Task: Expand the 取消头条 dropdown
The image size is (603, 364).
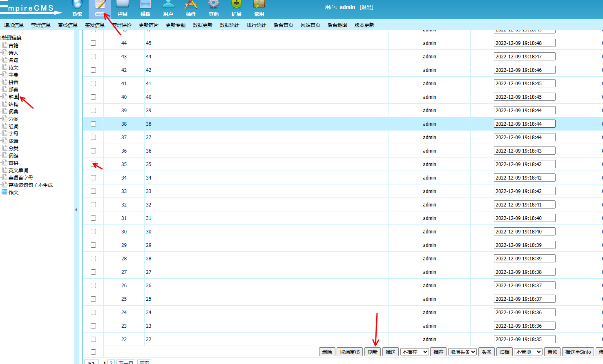Action: pos(462,352)
